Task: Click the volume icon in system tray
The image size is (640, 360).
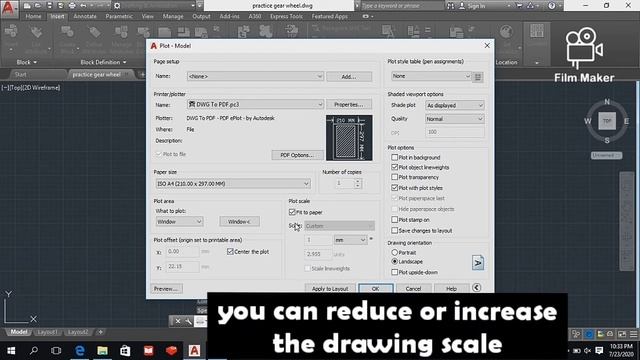Action: click(x=588, y=351)
